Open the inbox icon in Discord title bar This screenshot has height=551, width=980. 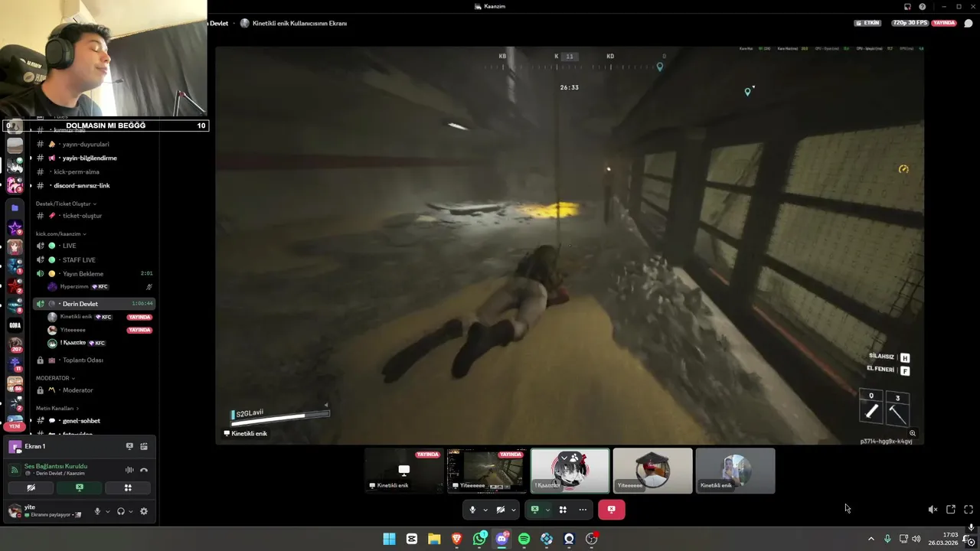pyautogui.click(x=907, y=7)
